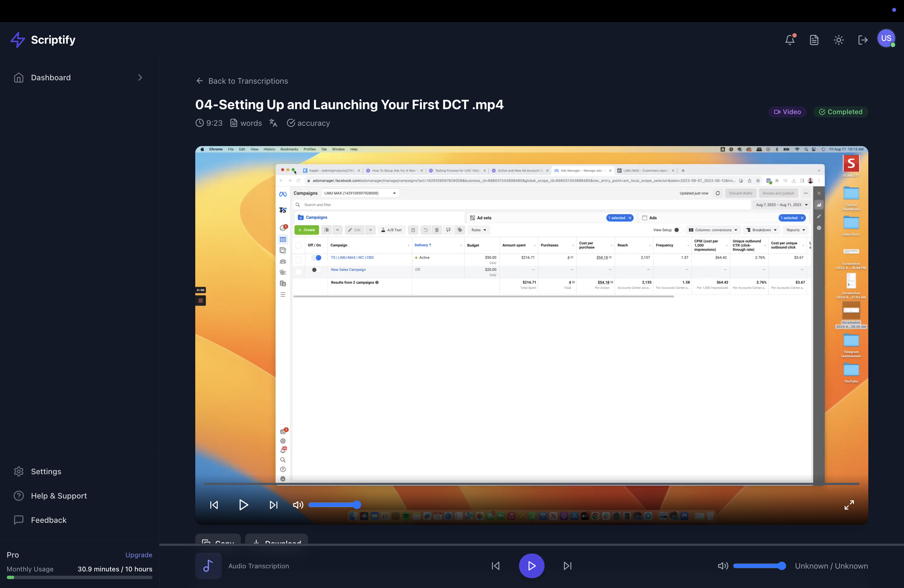Open the US user avatar menu
Screen dimensions: 904x588
tap(886, 38)
